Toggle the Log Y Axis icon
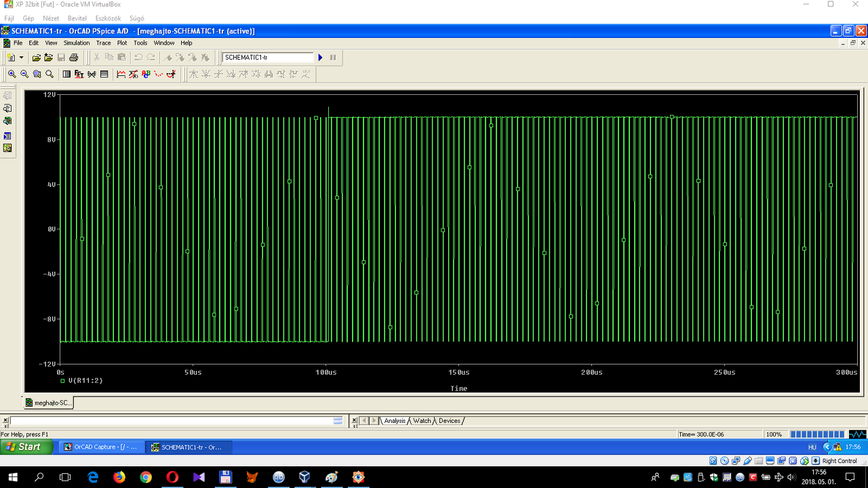 coord(104,74)
